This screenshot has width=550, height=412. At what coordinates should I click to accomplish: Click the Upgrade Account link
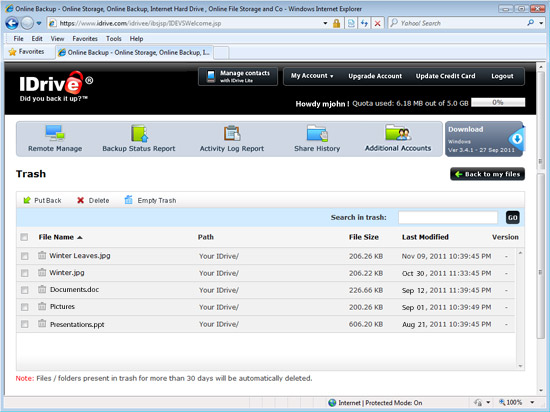[375, 76]
